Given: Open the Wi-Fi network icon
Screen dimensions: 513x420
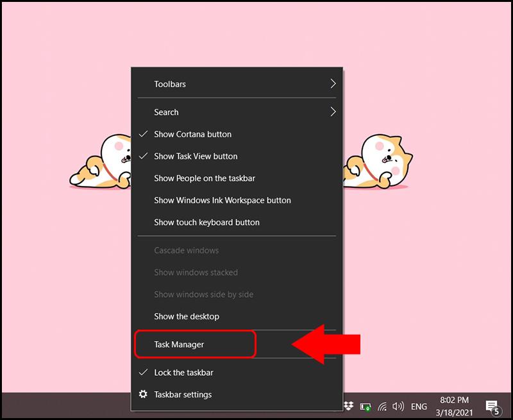Looking at the screenshot, I should tap(383, 406).
